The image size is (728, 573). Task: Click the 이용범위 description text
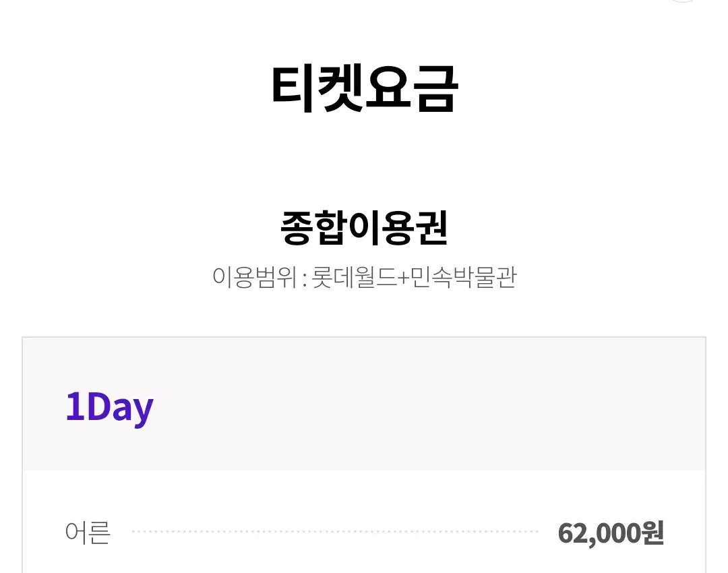(x=365, y=277)
